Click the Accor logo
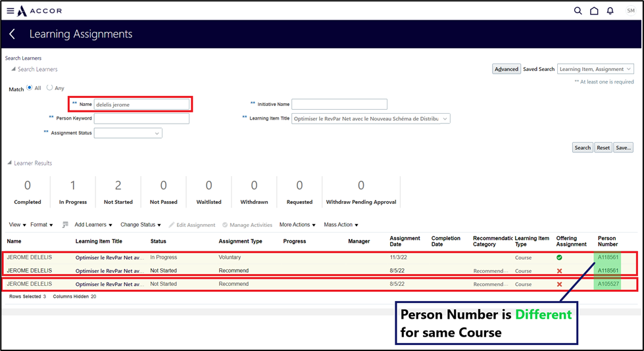This screenshot has height=351, width=644. click(40, 11)
